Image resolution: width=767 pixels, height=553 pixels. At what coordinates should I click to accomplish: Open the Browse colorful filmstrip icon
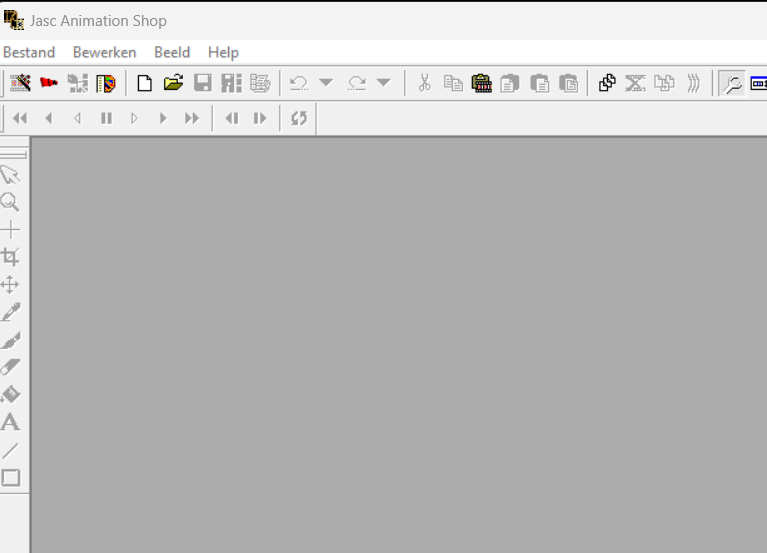pyautogui.click(x=106, y=83)
